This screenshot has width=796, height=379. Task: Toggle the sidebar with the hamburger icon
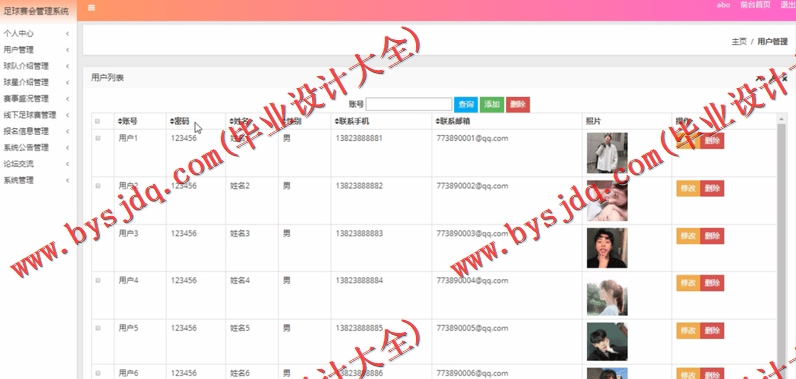(x=91, y=7)
